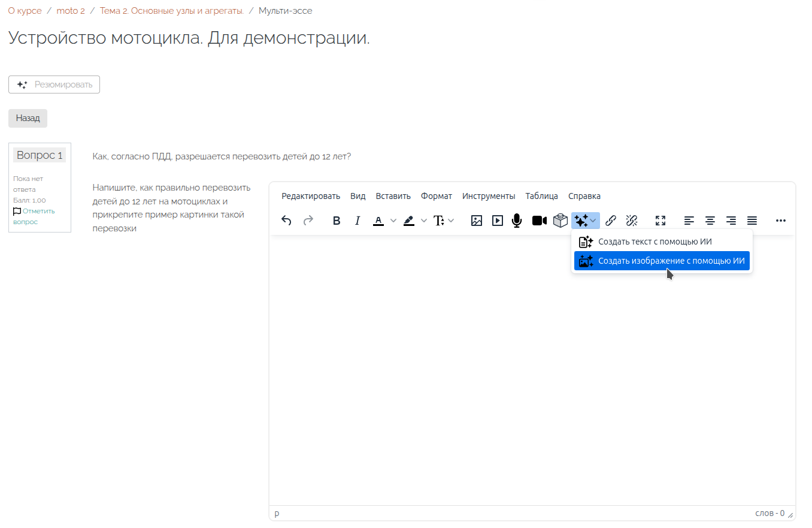Record video with the camera icon
Image resolution: width=812 pixels, height=528 pixels.
tap(540, 221)
